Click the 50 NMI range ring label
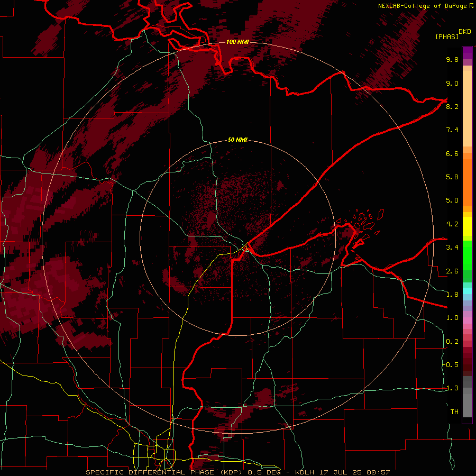The image size is (476, 476). click(237, 140)
